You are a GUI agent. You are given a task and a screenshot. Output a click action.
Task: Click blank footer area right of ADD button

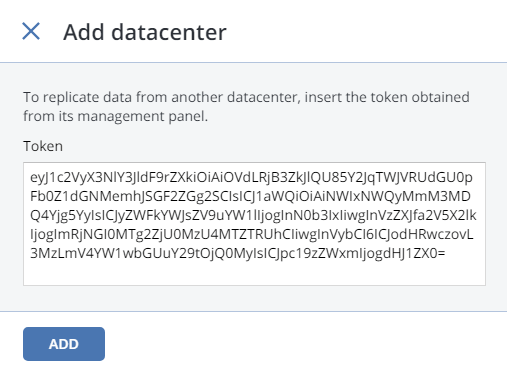(300, 344)
